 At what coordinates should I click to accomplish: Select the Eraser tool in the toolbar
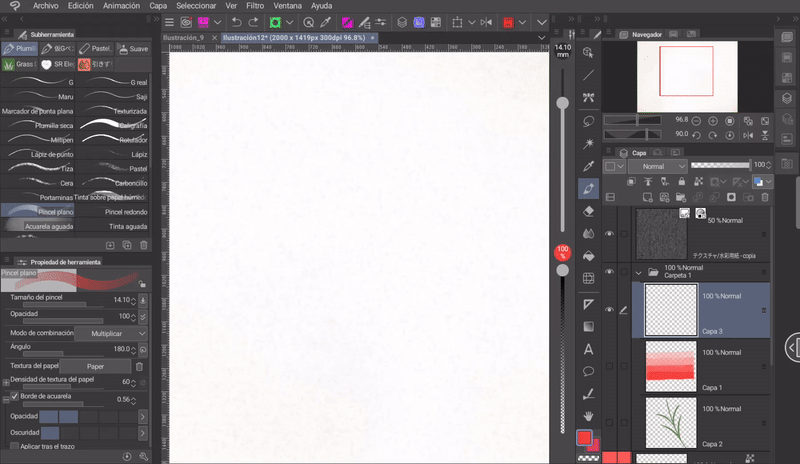[589, 211]
